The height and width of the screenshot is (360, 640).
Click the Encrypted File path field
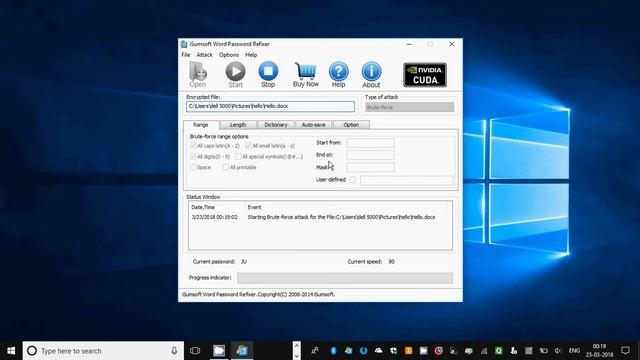[x=270, y=107]
